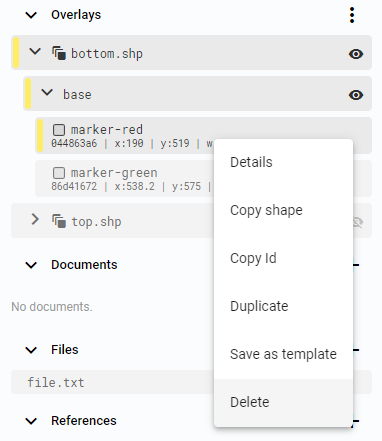Choose Save as template menu entry
The image size is (382, 441).
tap(283, 354)
